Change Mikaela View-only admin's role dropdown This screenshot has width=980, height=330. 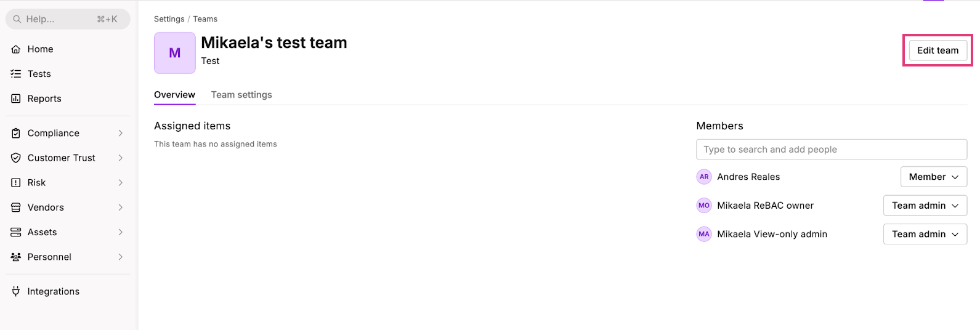(x=925, y=234)
